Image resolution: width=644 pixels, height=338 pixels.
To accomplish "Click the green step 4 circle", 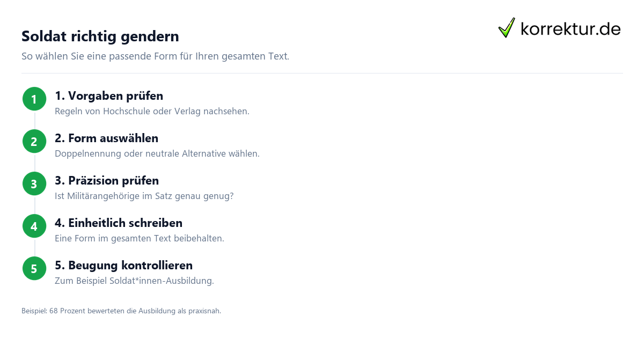I will pos(34,226).
